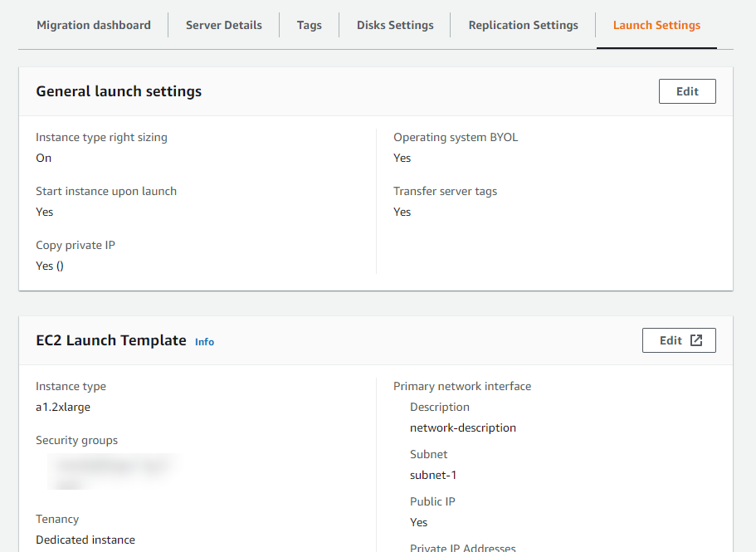Image resolution: width=756 pixels, height=552 pixels.
Task: Click the Transfer server tags label
Action: 445,192
